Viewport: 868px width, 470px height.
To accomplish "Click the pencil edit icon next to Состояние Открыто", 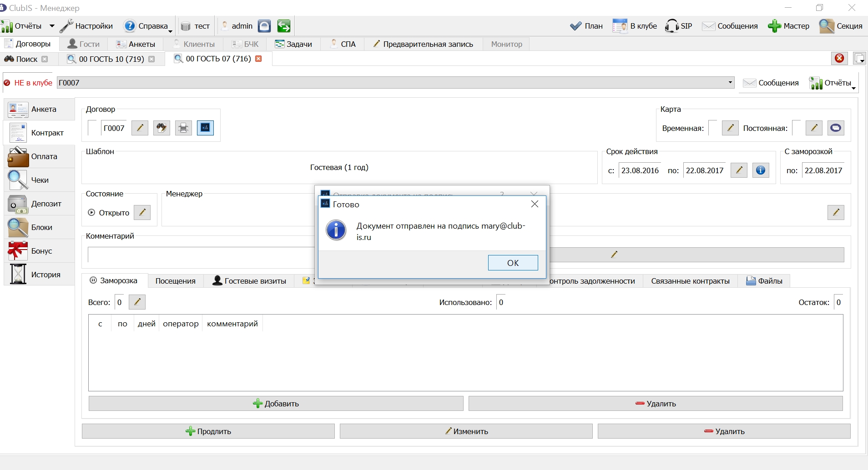I will 142,212.
